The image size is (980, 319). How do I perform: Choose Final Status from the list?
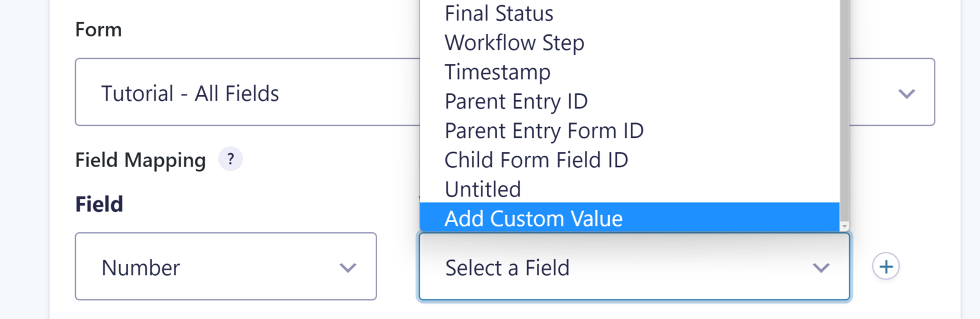click(499, 13)
